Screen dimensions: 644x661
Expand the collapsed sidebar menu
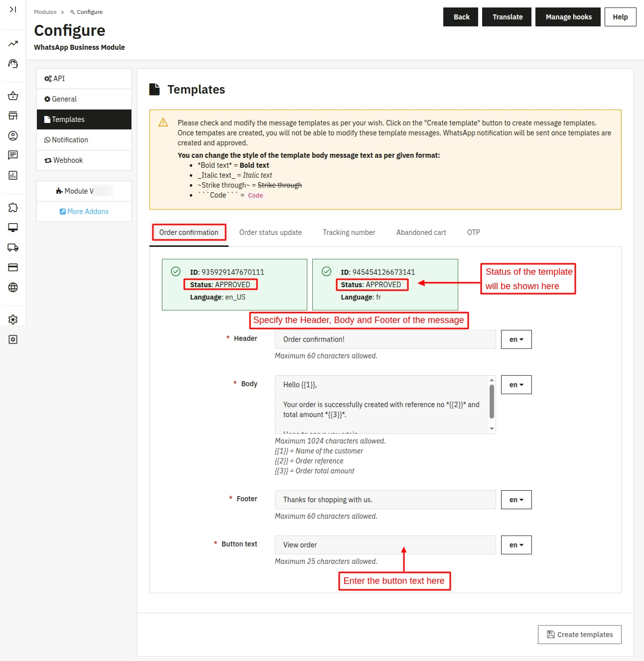pos(13,9)
